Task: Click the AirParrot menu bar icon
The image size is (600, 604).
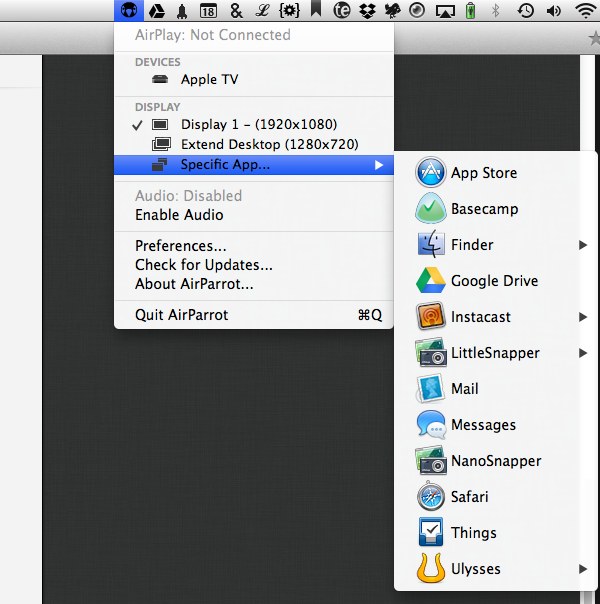Action: point(129,10)
